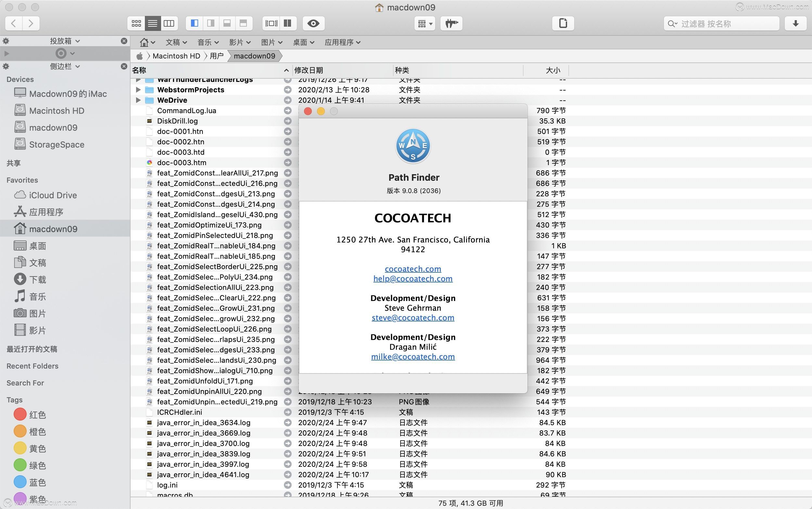Sort by 修改日期 column header
The height and width of the screenshot is (509, 812).
coord(342,70)
